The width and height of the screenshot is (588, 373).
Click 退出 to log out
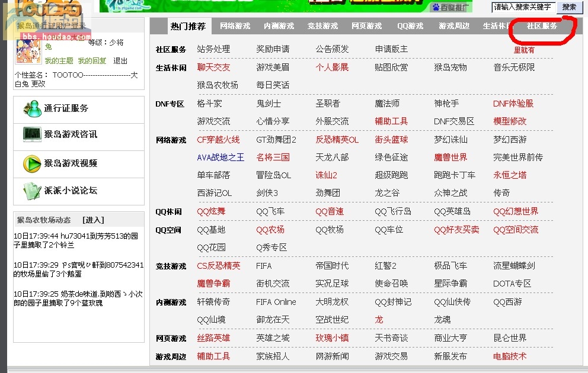pos(120,60)
